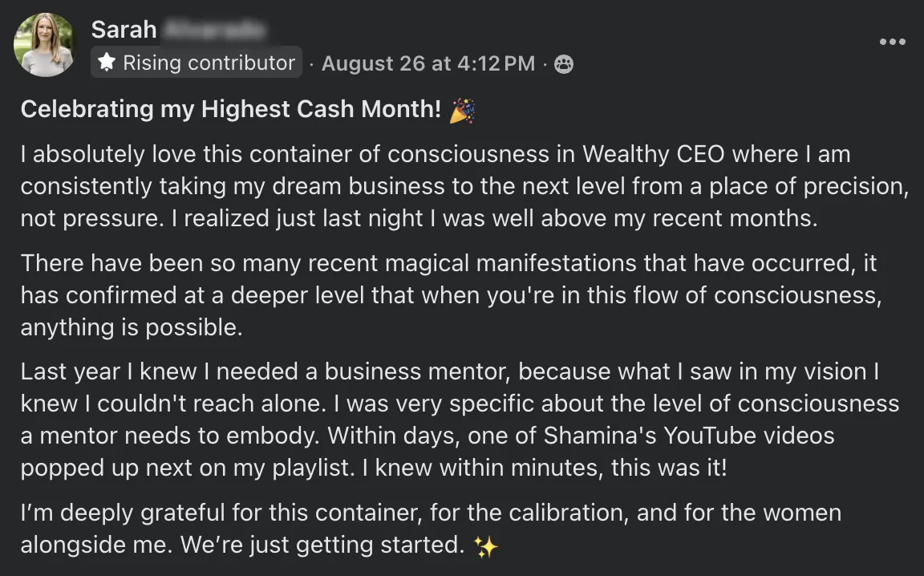
Task: Click the paragraph starting "Last year I knew"
Action: point(457,404)
